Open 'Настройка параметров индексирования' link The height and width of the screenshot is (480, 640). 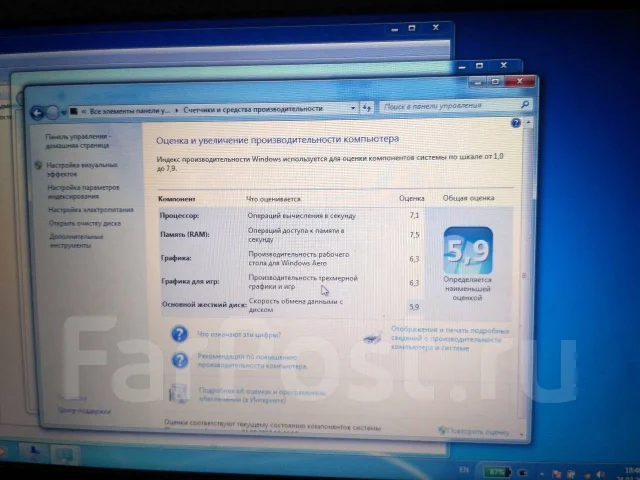click(83, 192)
